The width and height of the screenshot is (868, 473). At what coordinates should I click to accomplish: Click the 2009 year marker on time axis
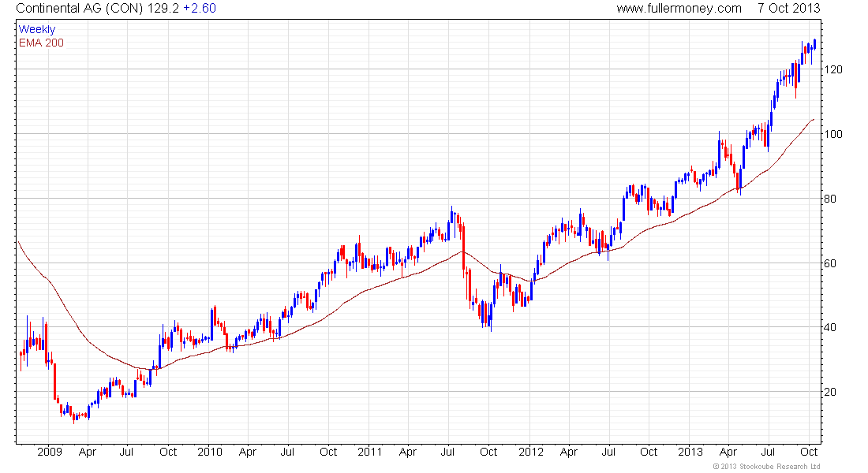click(x=49, y=452)
